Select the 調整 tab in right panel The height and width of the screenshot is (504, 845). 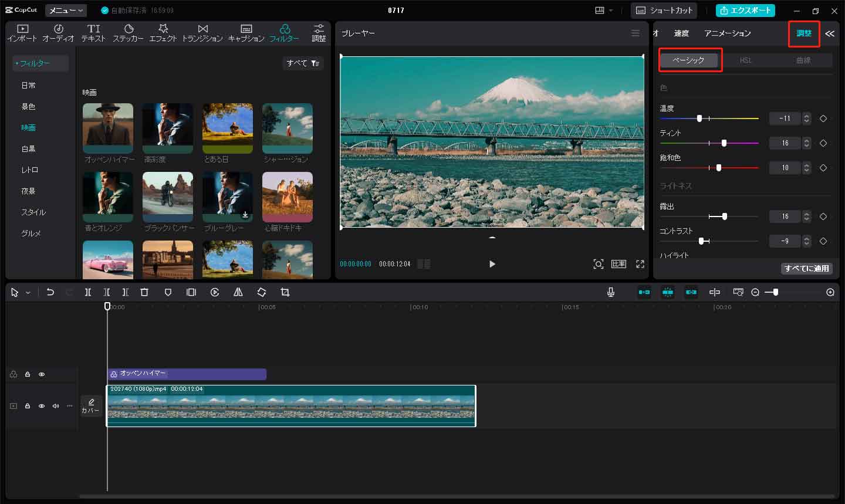point(804,33)
